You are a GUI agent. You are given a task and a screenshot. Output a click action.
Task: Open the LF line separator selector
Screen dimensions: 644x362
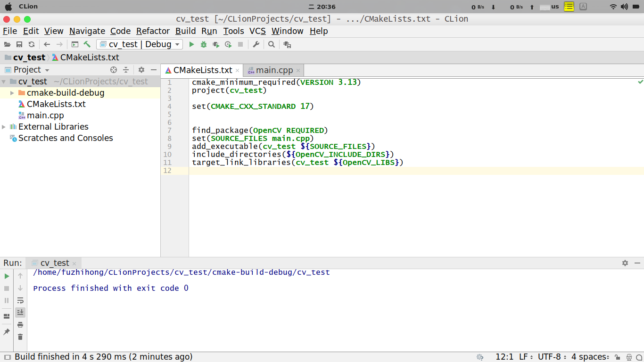click(526, 357)
